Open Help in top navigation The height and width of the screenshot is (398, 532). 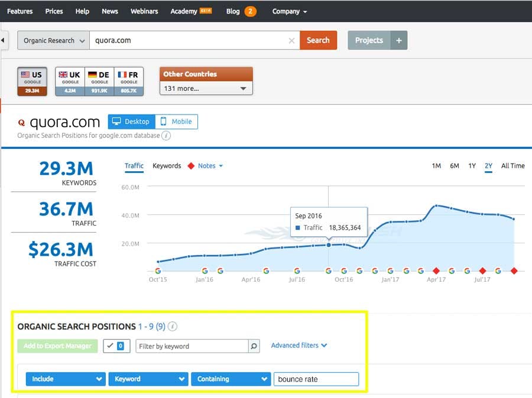[82, 11]
